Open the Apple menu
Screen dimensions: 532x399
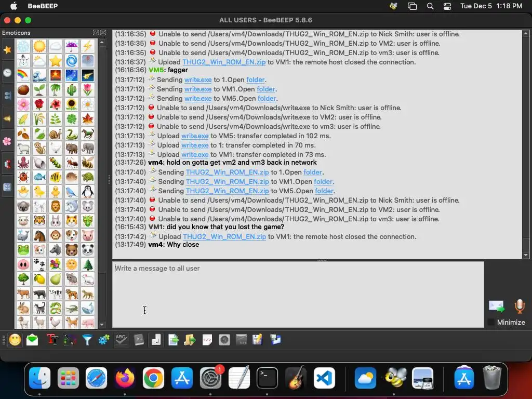pyautogui.click(x=14, y=6)
